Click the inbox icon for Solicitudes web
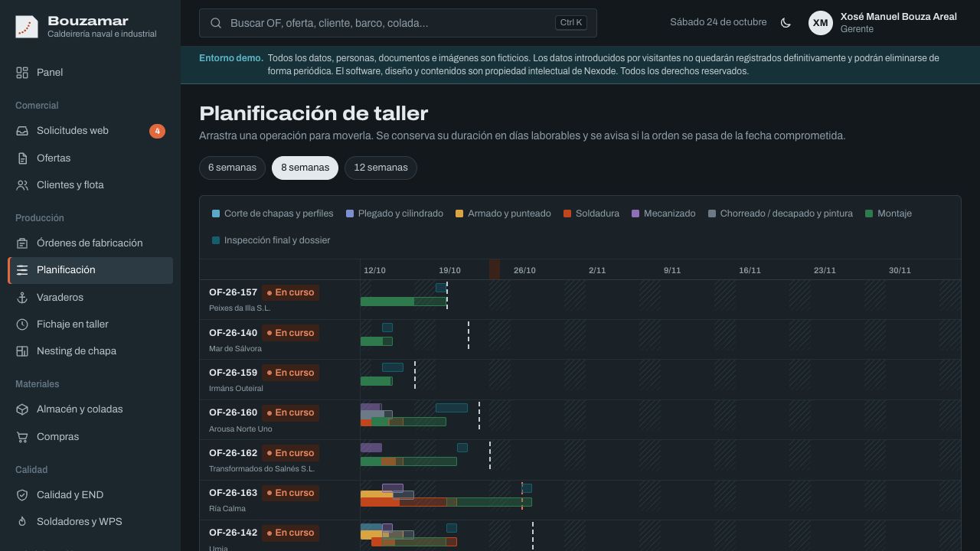 (22, 131)
